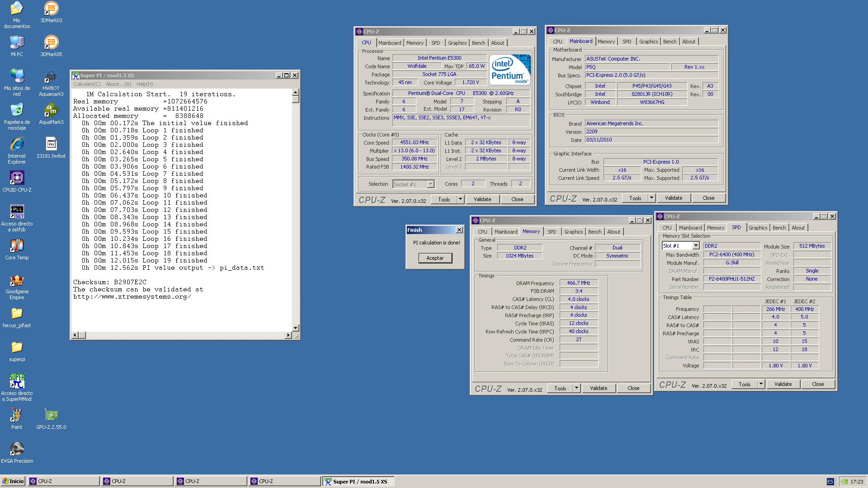Viewport: 868px width, 488px height.
Task: Open Calculate(C) menu in Super PI
Action: [x=87, y=84]
